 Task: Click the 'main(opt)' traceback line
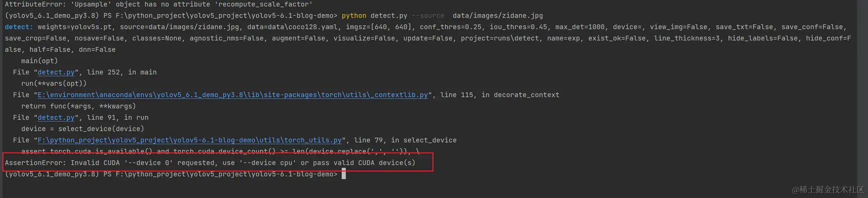[x=39, y=61]
